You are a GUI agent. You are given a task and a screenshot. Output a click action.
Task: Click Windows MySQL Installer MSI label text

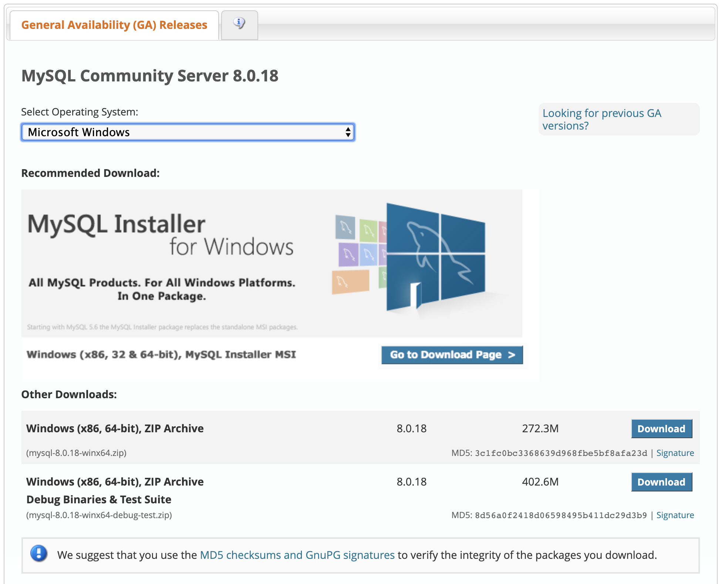[x=161, y=355]
